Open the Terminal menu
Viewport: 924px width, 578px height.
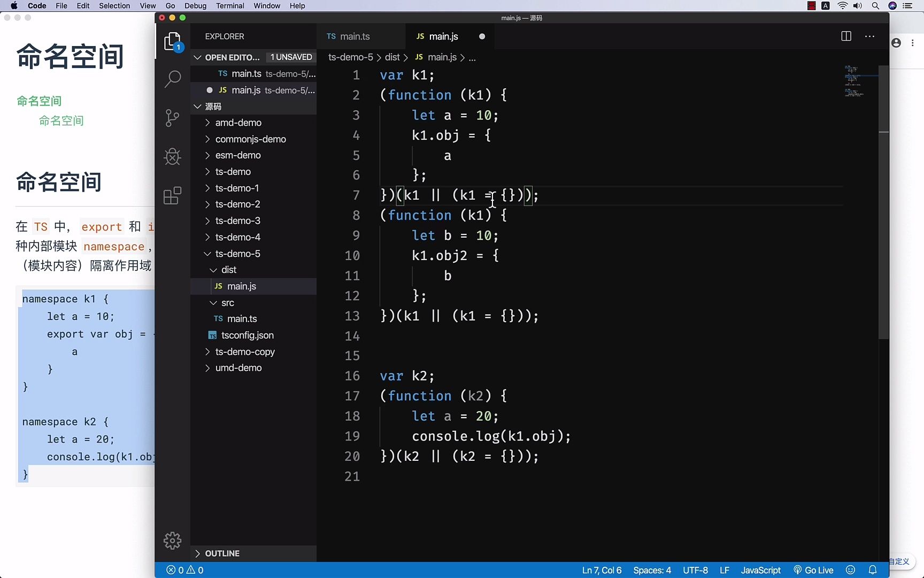click(x=230, y=6)
